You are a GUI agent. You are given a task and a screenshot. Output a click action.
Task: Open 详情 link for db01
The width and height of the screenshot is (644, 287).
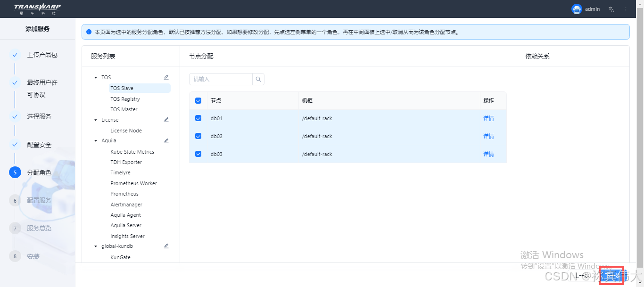488,118
